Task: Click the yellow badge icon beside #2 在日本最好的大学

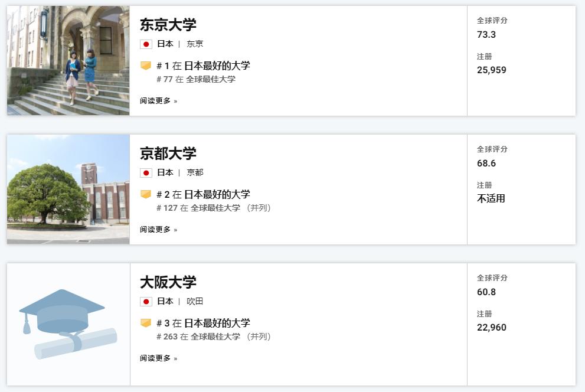Action: pos(145,195)
